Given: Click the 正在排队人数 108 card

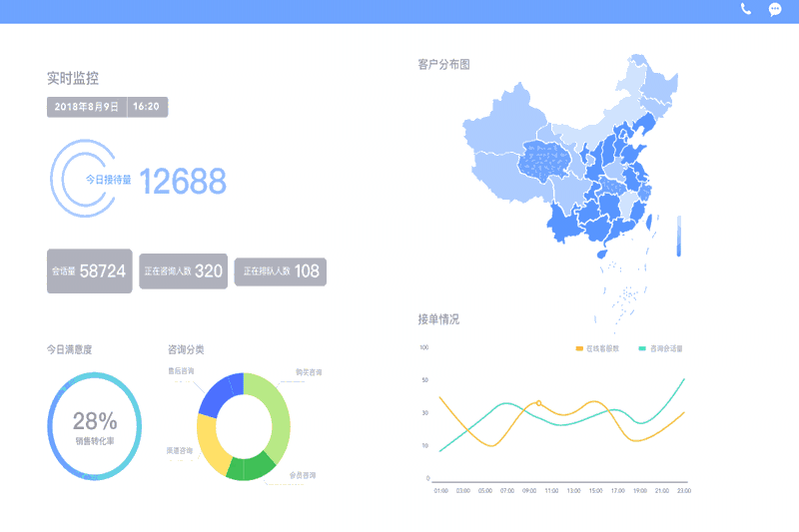Looking at the screenshot, I should [281, 271].
